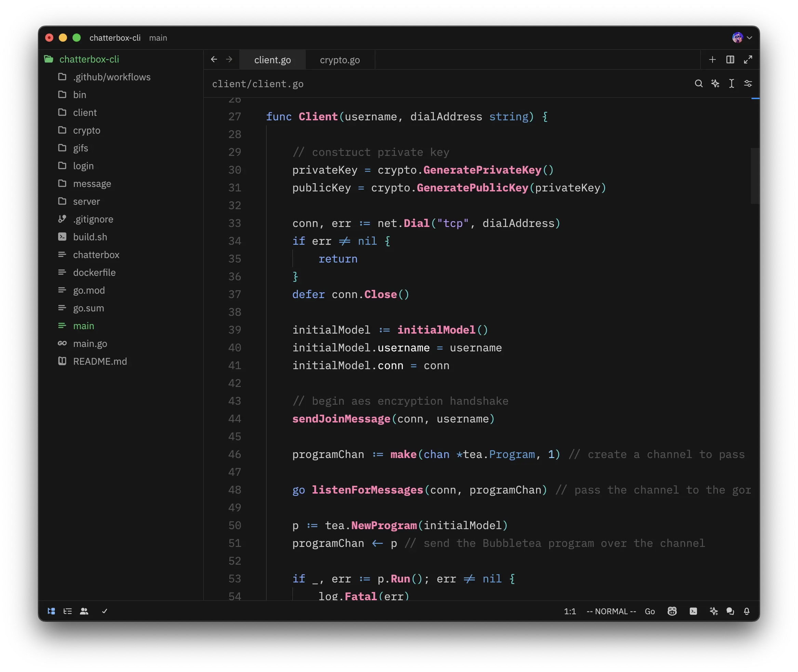Open the chat panel icon

tap(730, 611)
